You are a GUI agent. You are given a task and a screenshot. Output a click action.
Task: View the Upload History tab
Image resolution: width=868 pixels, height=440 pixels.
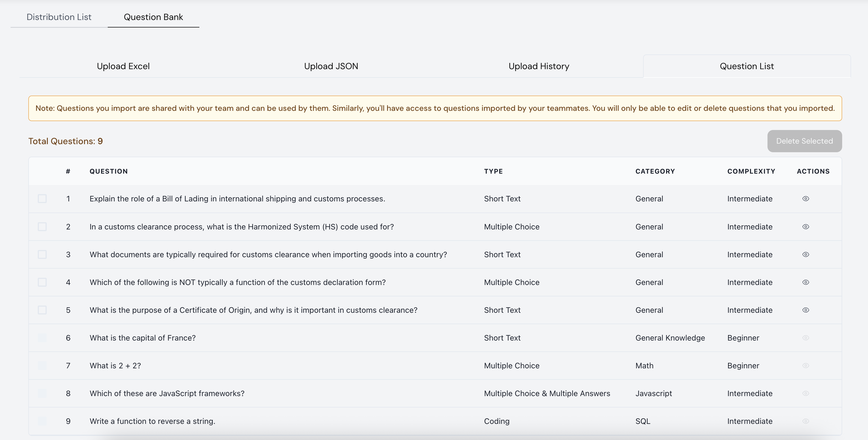538,66
